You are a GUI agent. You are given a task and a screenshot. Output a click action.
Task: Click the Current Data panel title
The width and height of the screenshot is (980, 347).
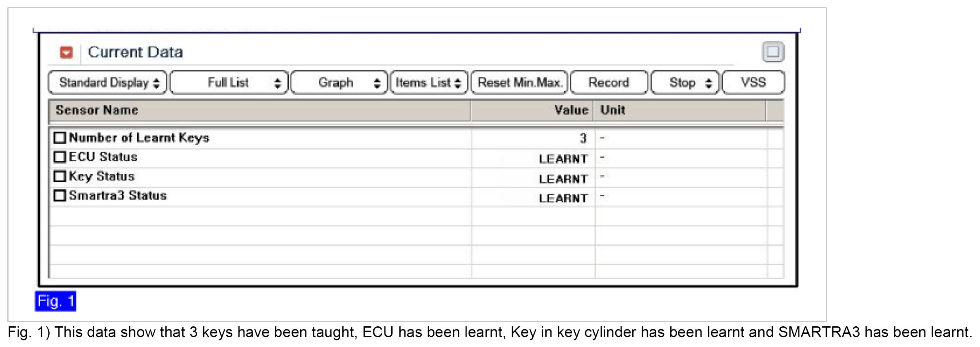tap(135, 52)
